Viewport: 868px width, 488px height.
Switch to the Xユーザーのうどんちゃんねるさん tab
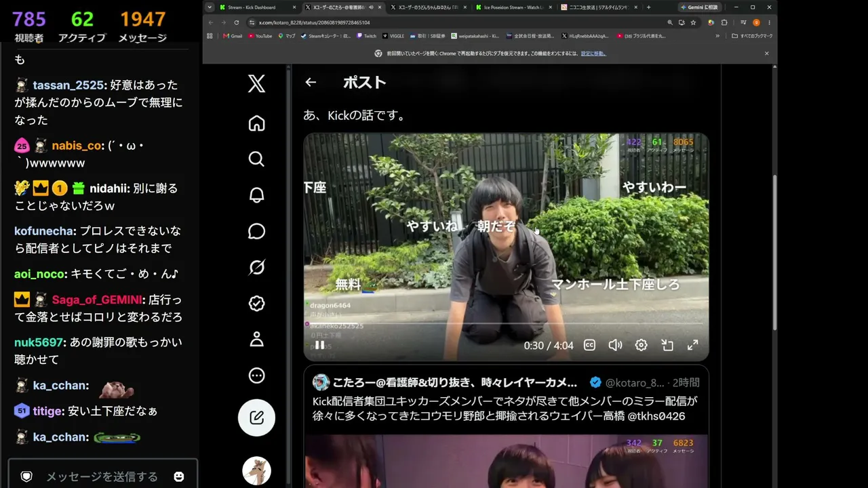click(x=427, y=7)
